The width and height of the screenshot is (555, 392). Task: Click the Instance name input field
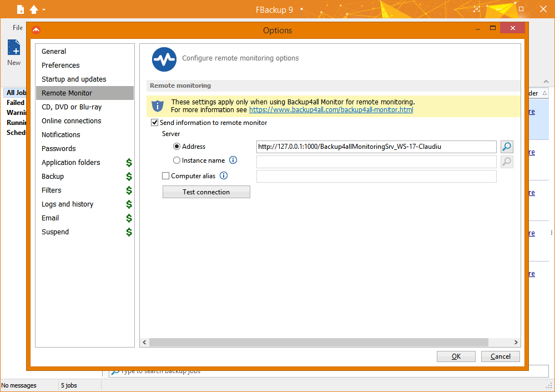376,162
